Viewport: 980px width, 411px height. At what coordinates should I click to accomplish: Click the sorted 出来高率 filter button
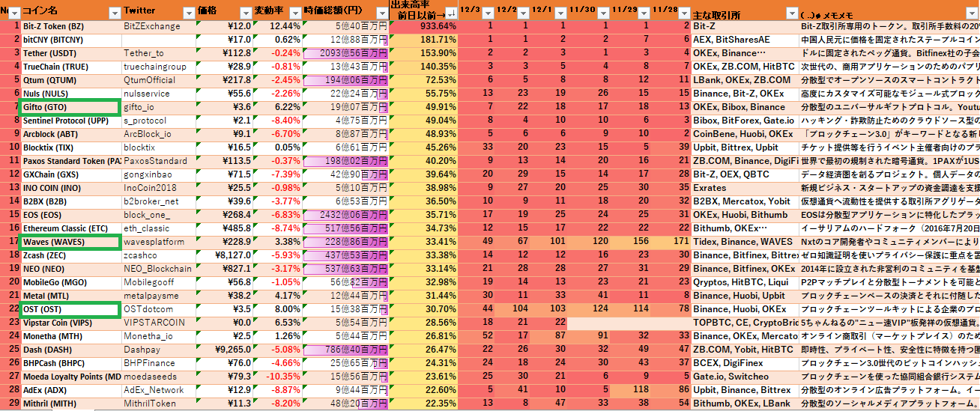450,13
